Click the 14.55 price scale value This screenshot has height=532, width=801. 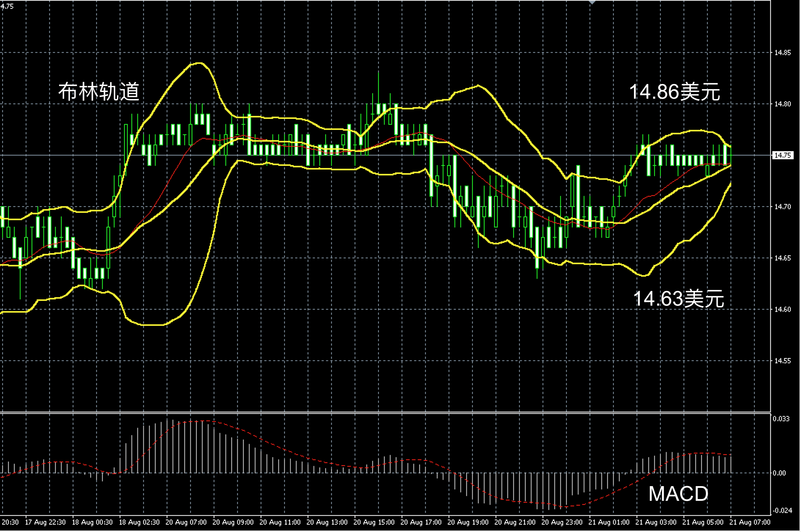(783, 361)
